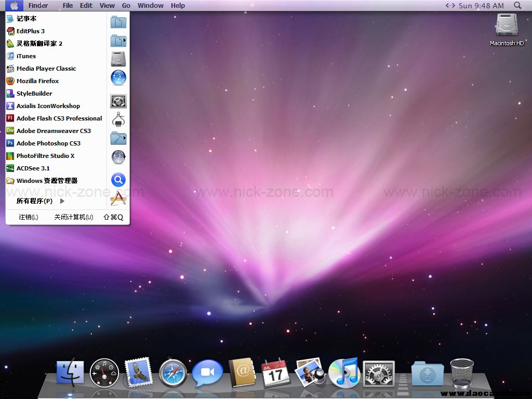Open System Preferences gear in dock
Viewport: 532px width, 399px height.
tap(378, 373)
